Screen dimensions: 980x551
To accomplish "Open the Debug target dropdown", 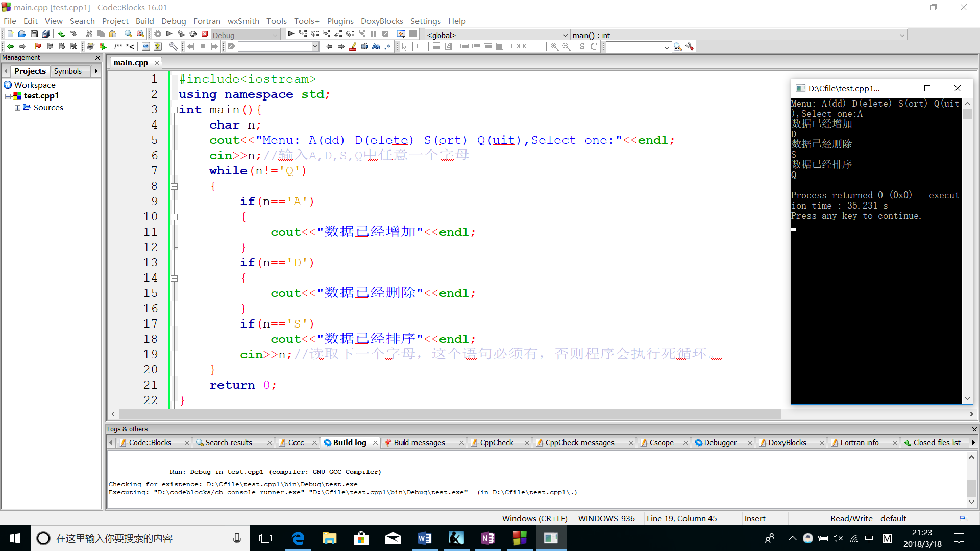I will tap(275, 35).
